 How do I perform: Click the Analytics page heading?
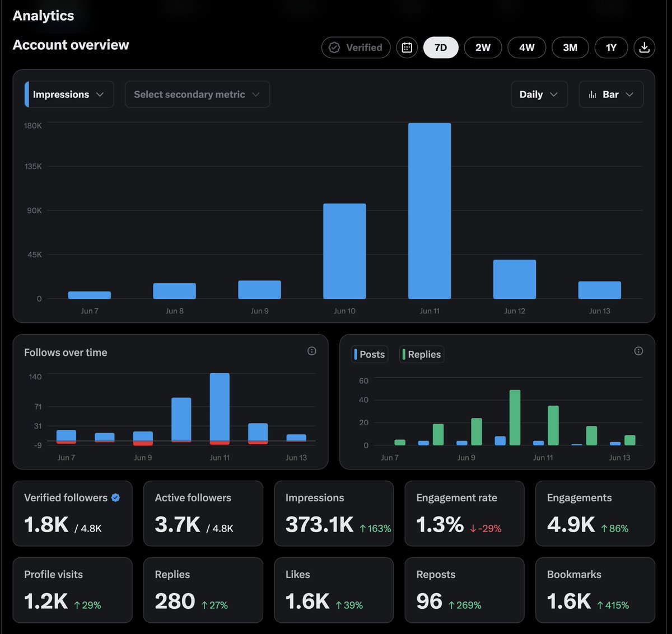click(43, 16)
